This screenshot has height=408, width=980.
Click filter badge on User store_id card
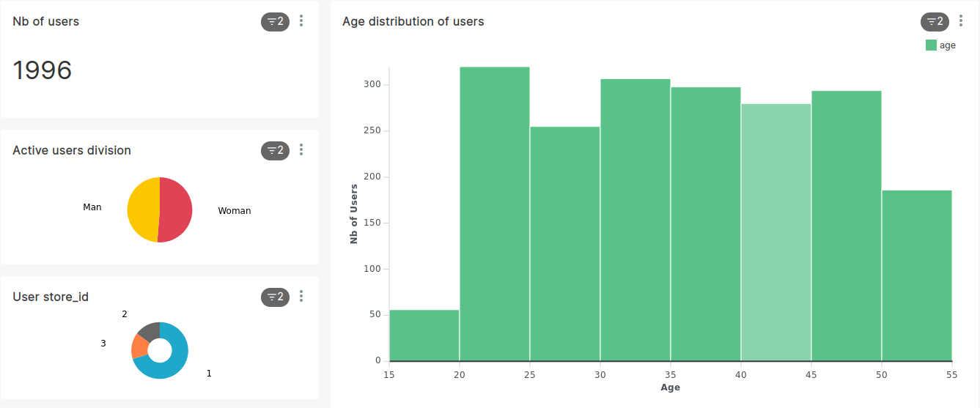click(x=275, y=297)
